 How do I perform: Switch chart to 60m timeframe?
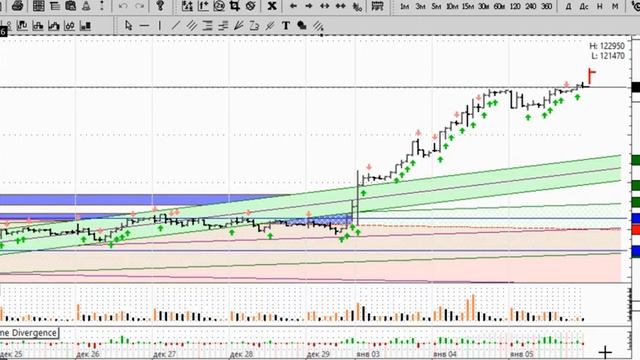[499, 7]
